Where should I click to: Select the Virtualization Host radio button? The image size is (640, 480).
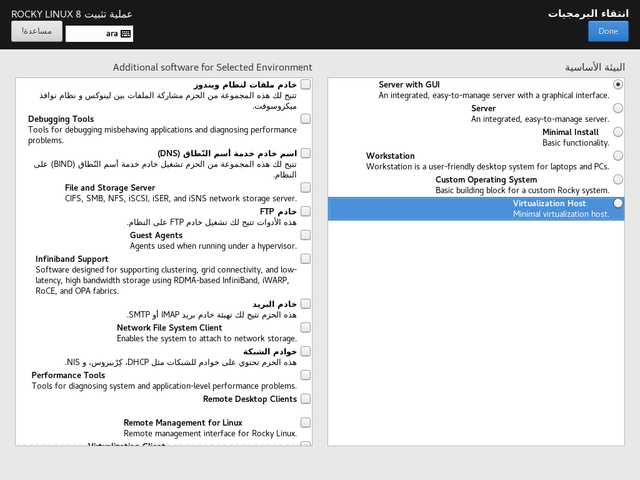pos(618,203)
